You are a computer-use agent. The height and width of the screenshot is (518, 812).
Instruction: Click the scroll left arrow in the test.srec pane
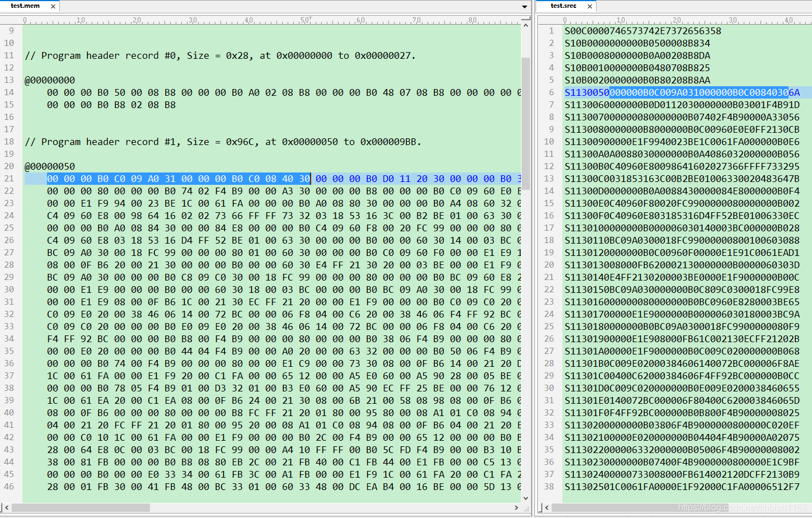pos(547,507)
